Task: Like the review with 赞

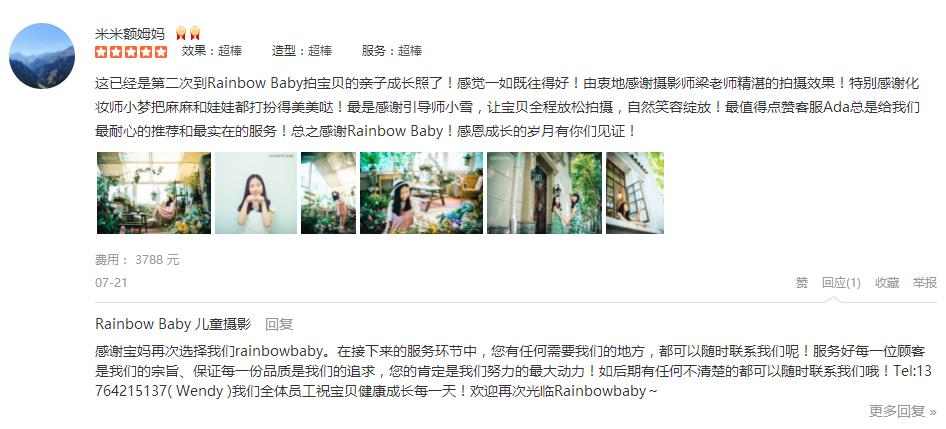Action: click(801, 282)
